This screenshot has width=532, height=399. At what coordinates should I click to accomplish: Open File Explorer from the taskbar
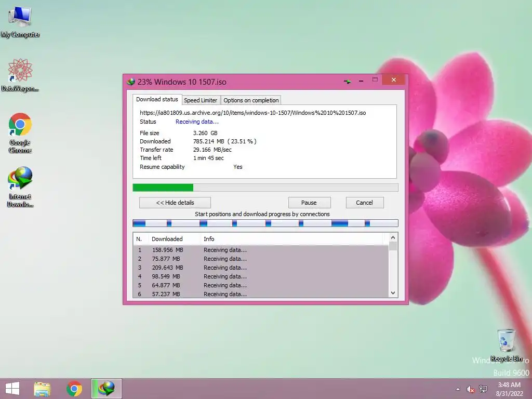[x=42, y=389]
